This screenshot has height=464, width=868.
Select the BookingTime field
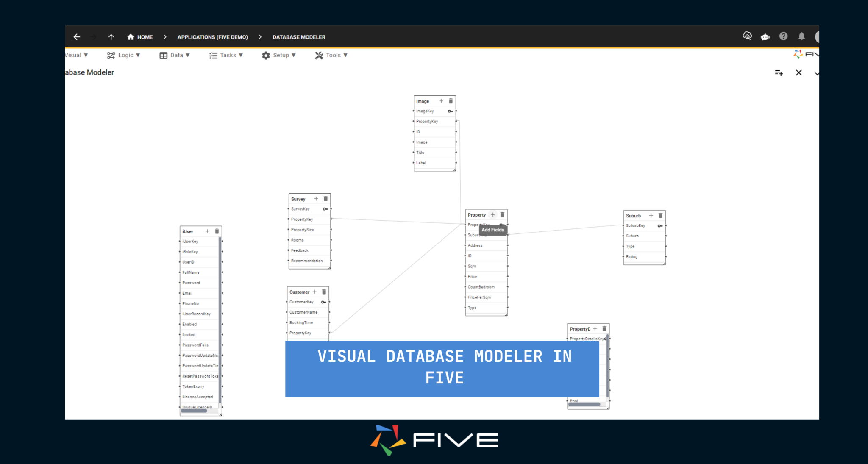(308, 323)
